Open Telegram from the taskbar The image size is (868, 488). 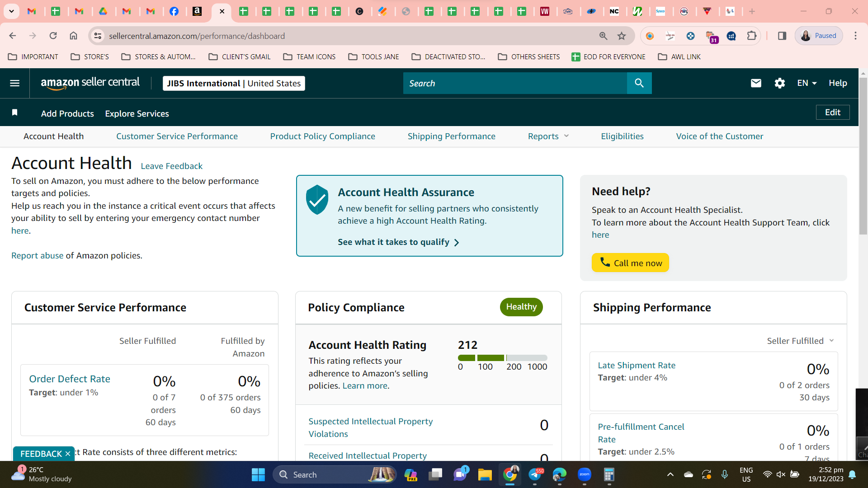[535, 474]
